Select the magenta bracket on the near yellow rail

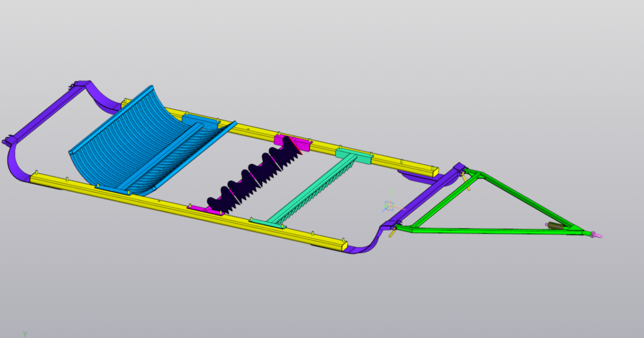pos(205,209)
